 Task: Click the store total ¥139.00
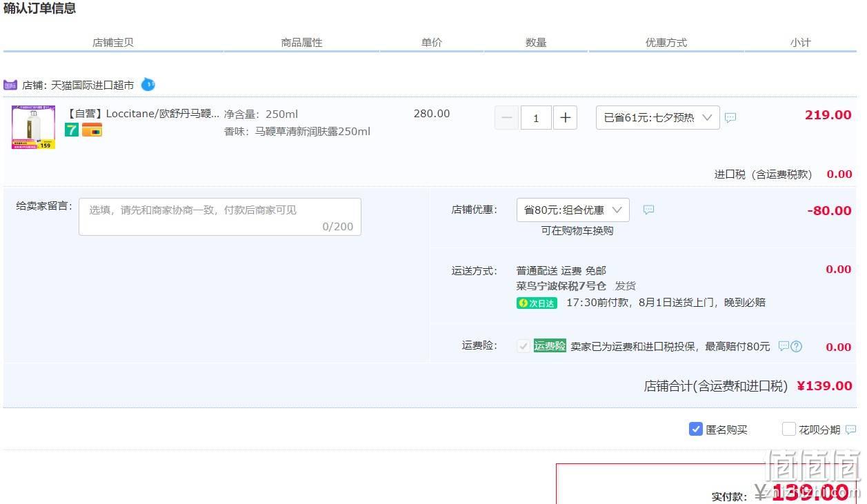pyautogui.click(x=824, y=386)
